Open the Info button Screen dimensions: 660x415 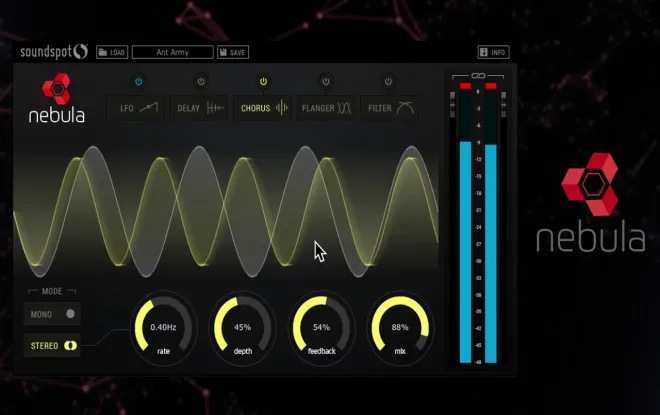(x=493, y=52)
